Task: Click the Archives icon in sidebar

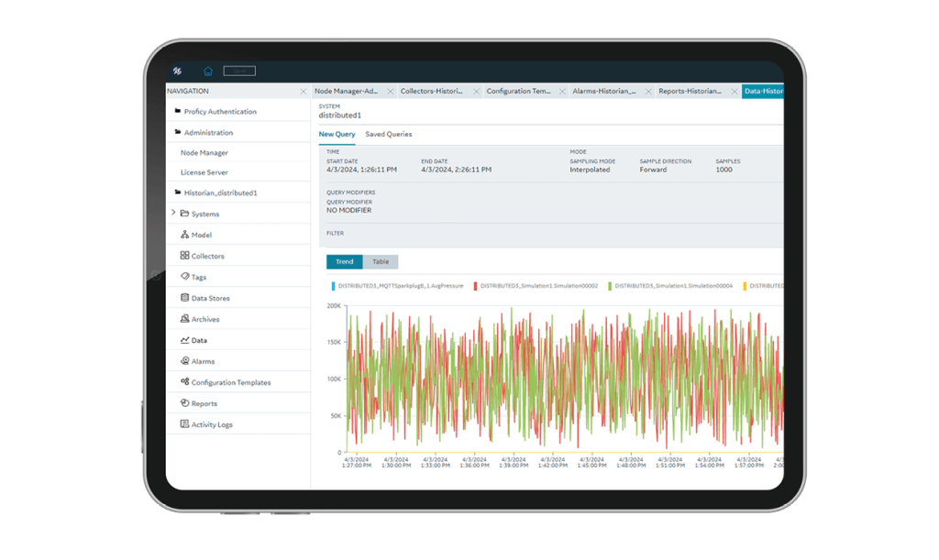Action: point(184,320)
